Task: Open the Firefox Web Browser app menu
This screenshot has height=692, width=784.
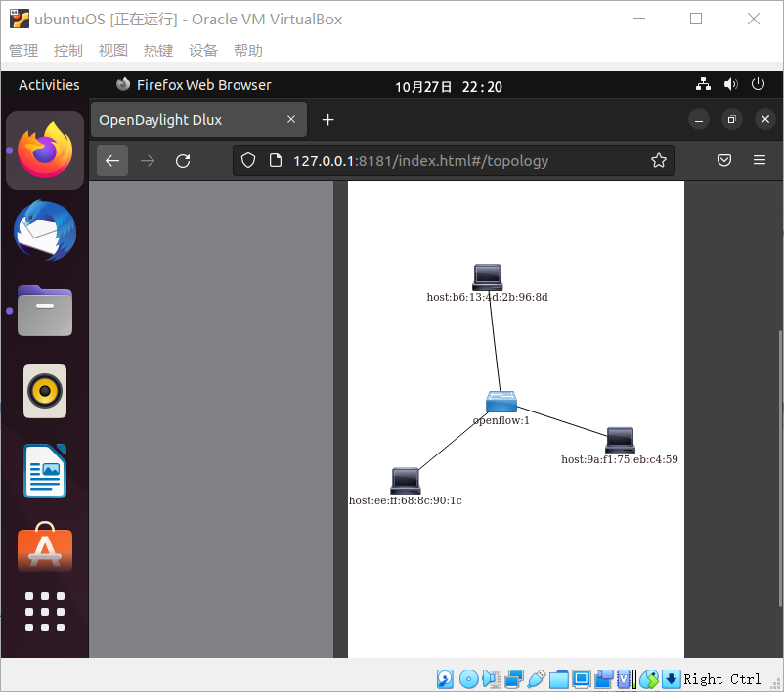Action: 194,84
